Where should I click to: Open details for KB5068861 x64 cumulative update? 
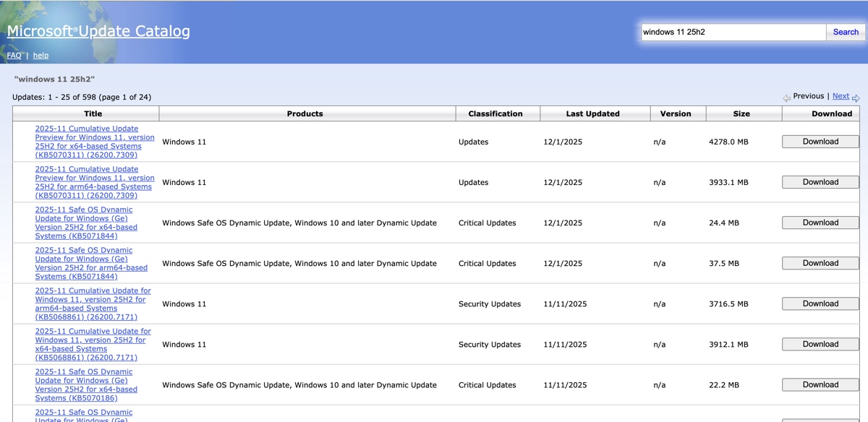(x=91, y=344)
